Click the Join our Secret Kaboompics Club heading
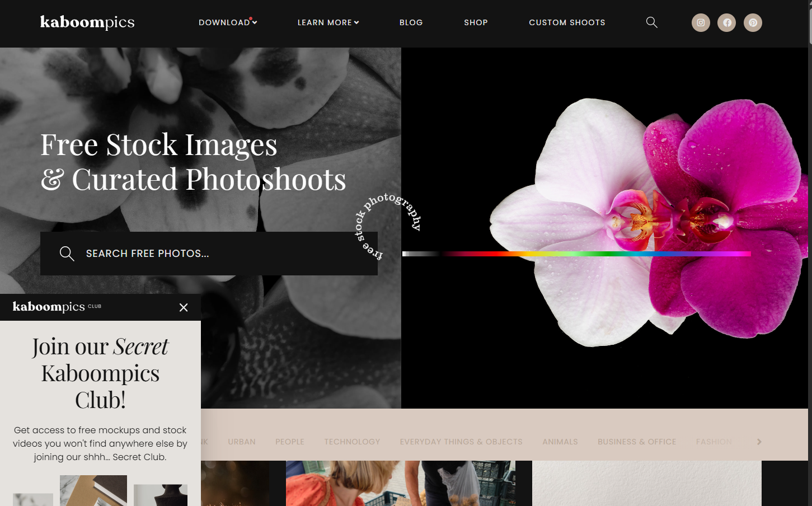 (100, 373)
